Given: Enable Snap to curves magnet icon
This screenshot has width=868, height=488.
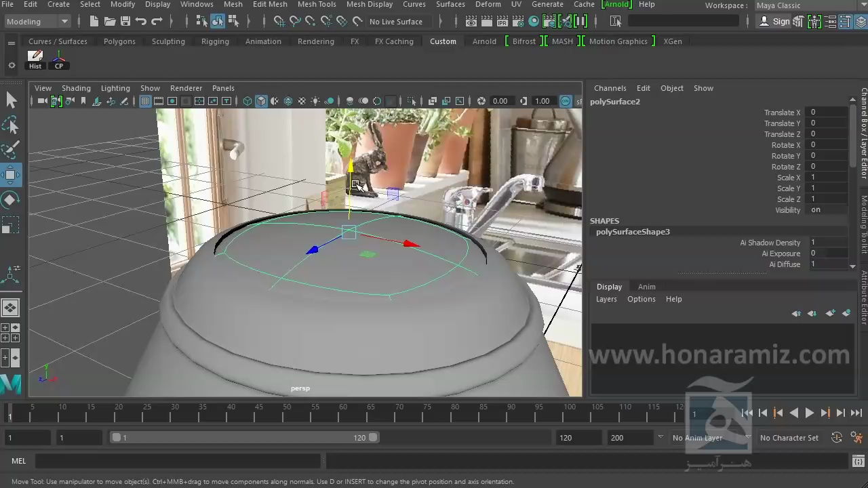Looking at the screenshot, I should (294, 22).
